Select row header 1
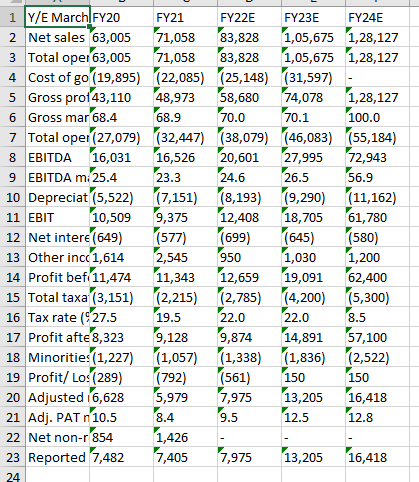This screenshot has width=419, height=482. [x=12, y=17]
